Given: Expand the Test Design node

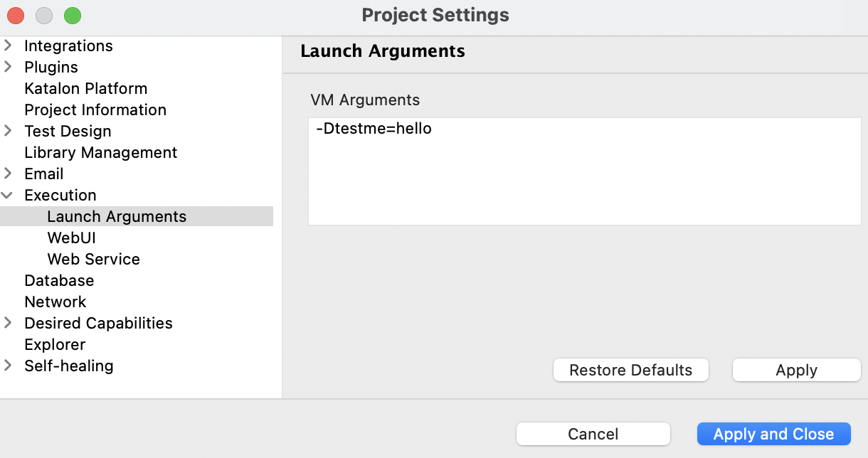Looking at the screenshot, I should [x=8, y=132].
